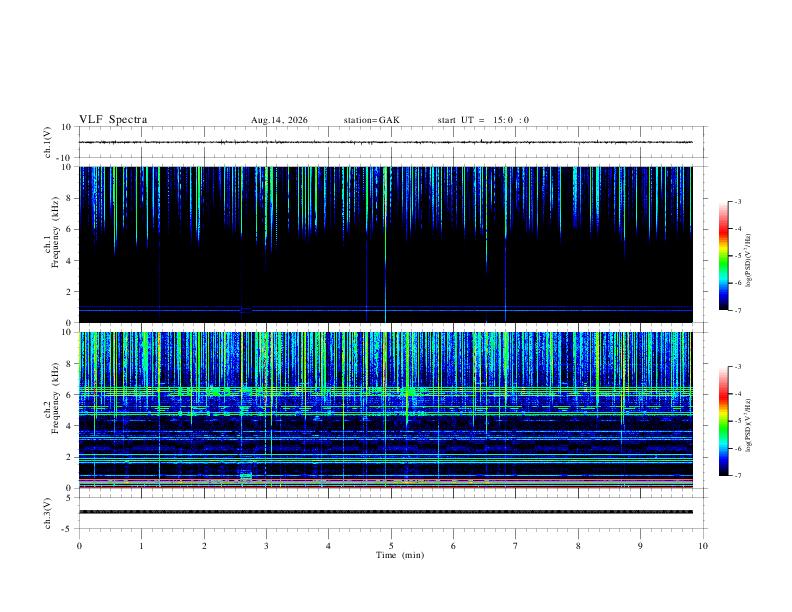Click the ch.2 spectrogram color scale bar
The image size is (792, 612).
[723, 421]
